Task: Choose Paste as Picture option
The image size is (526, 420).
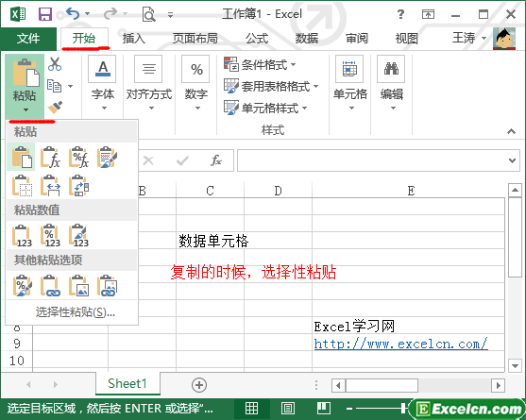Action: pos(78,286)
